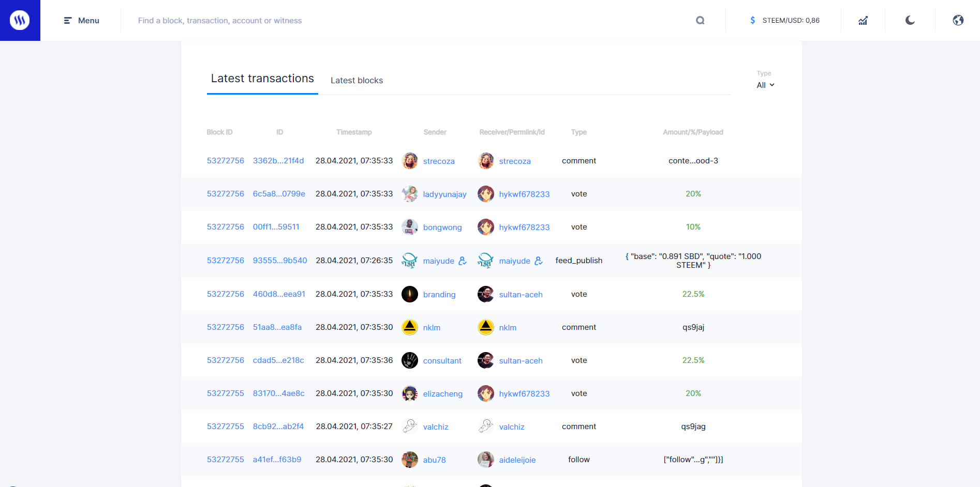Open transaction 8cb92...ab2f4
This screenshot has height=487, width=980.
pyautogui.click(x=278, y=427)
